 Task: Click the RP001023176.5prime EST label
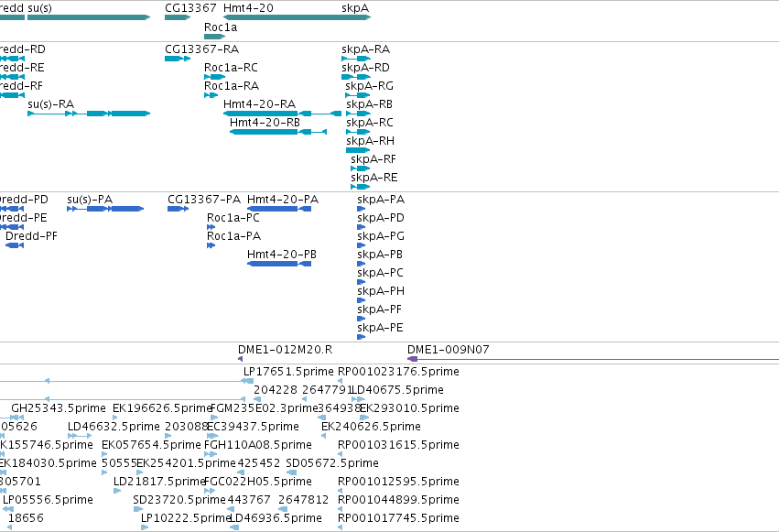(x=398, y=372)
